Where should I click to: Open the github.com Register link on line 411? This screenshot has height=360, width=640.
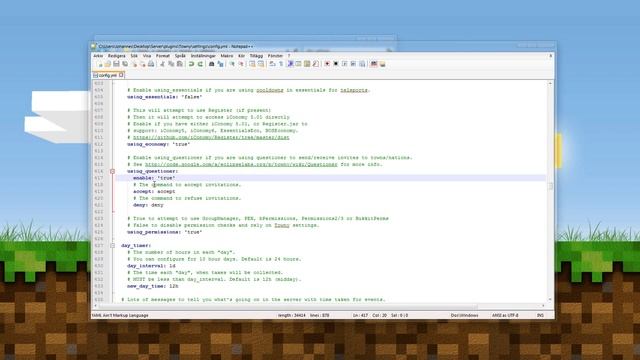[211, 138]
